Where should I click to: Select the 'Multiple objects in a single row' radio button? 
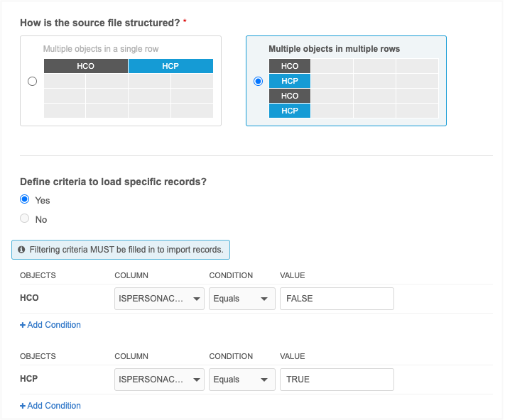32,82
